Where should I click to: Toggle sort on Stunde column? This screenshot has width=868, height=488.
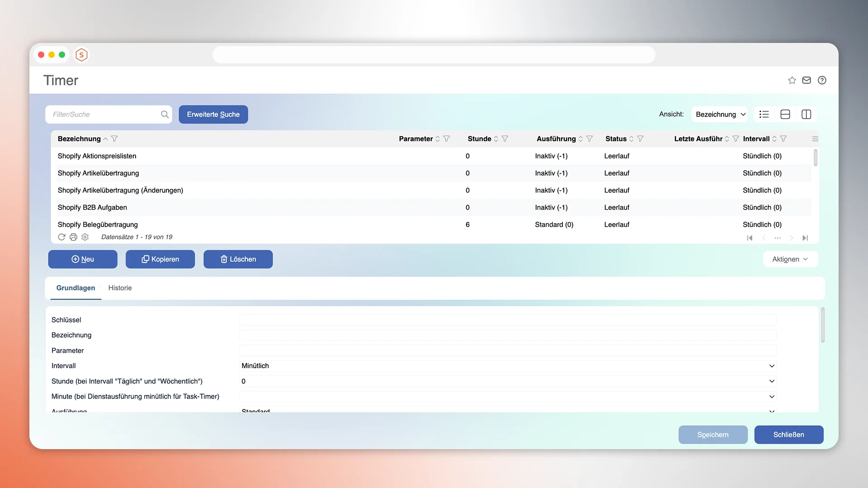point(496,139)
